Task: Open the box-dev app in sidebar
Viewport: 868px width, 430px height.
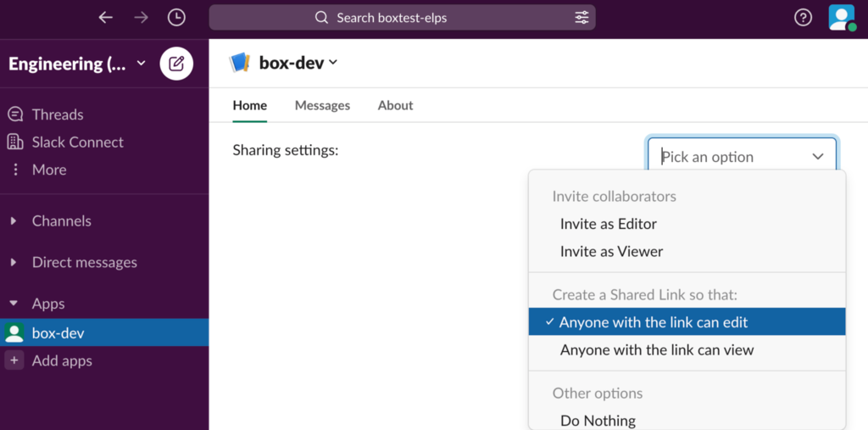Action: pos(104,332)
